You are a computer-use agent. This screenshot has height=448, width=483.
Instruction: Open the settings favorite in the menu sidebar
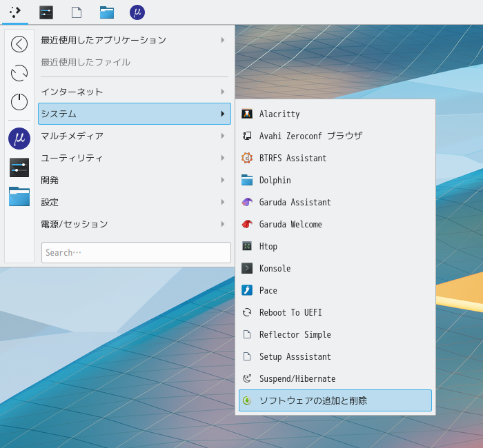coord(19,167)
